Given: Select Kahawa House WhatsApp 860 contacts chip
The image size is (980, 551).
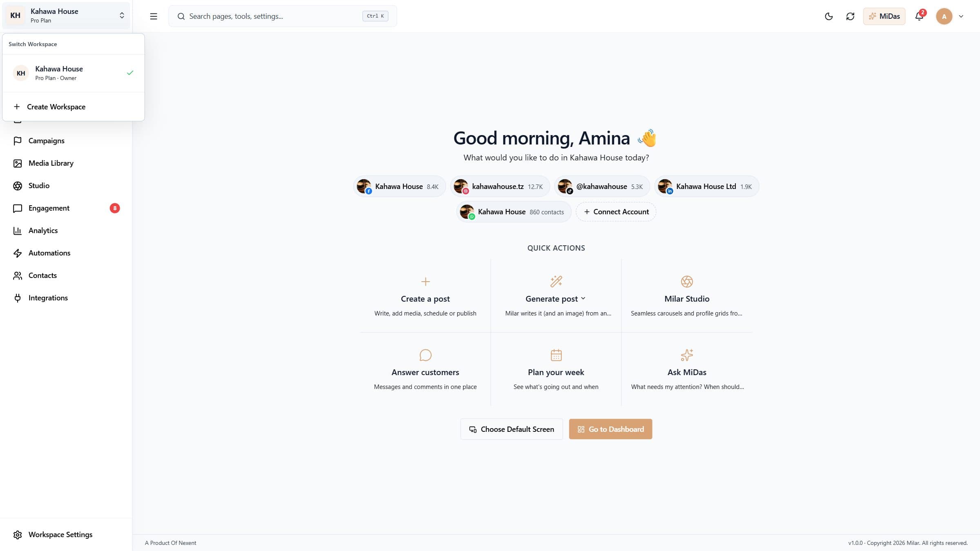Looking at the screenshot, I should pyautogui.click(x=514, y=212).
